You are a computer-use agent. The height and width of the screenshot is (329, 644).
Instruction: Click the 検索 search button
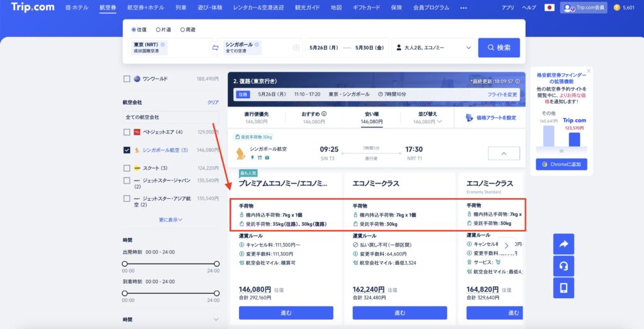tap(499, 48)
